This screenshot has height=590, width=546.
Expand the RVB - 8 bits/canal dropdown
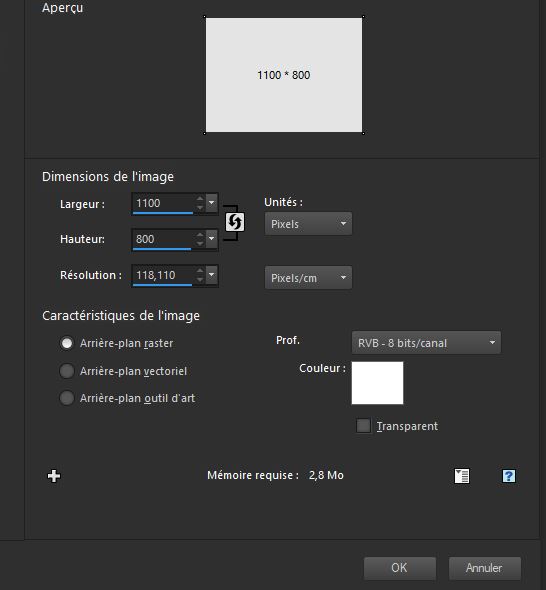coord(426,343)
